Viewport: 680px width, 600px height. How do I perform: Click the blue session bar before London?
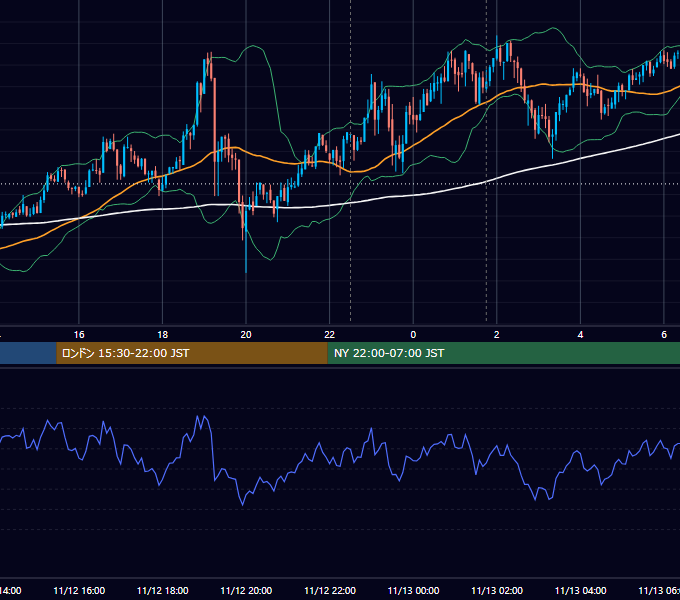(x=28, y=353)
